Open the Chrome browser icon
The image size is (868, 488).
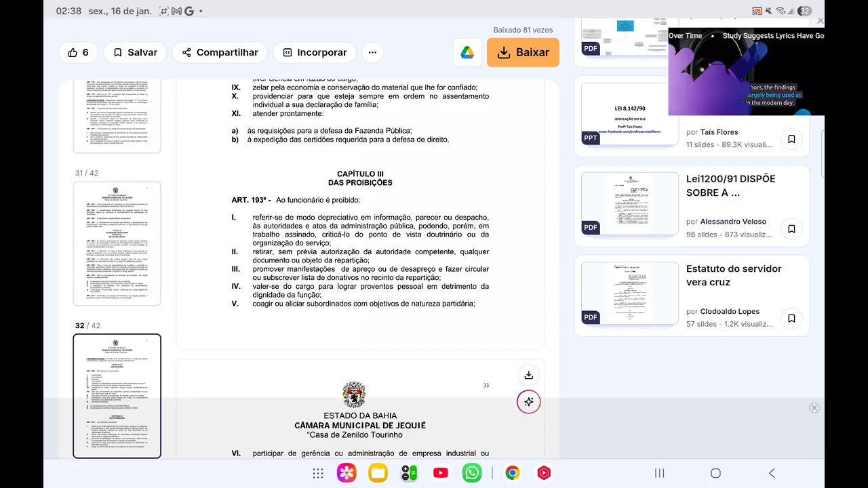[x=513, y=473]
